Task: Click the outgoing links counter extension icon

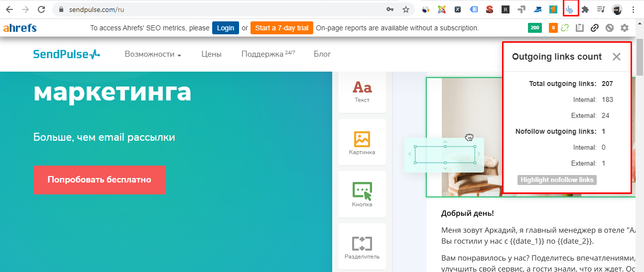Action: click(570, 9)
